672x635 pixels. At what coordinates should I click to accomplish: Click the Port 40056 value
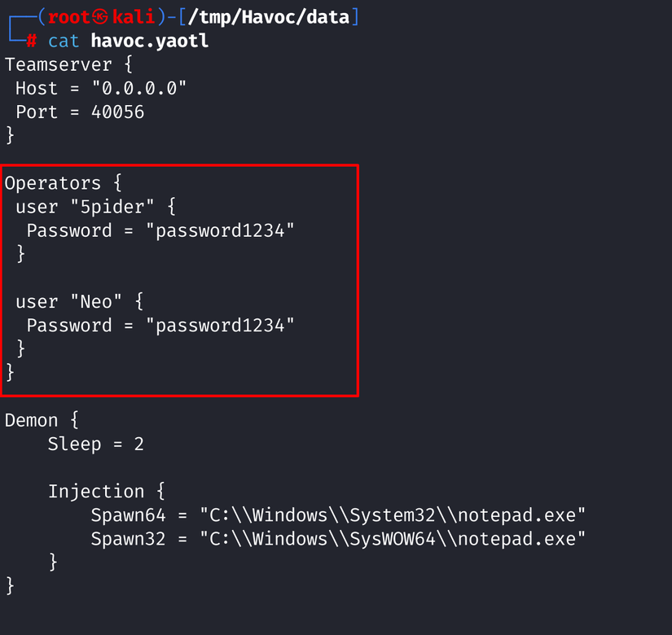[x=117, y=112]
